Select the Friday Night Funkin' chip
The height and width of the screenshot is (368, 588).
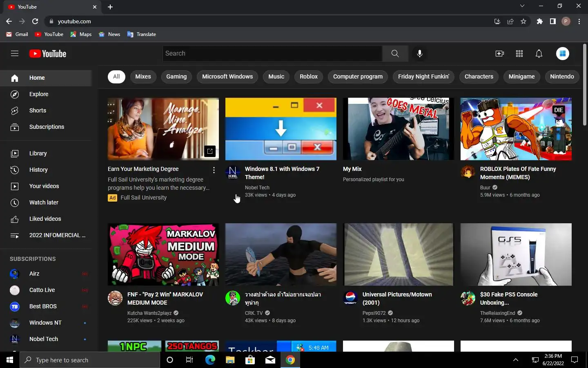pos(423,76)
